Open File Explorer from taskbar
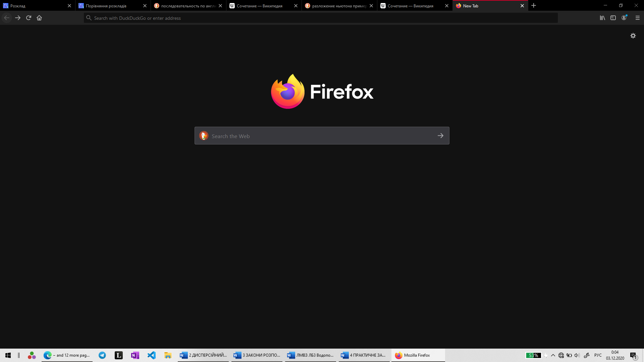 click(168, 355)
